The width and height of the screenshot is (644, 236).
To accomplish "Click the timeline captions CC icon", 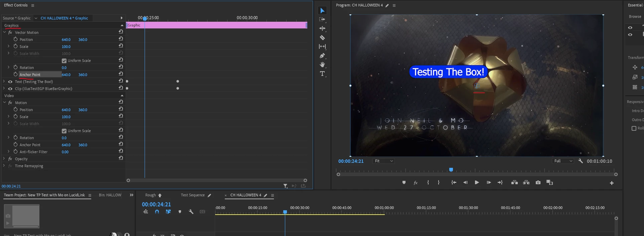I will click(202, 212).
